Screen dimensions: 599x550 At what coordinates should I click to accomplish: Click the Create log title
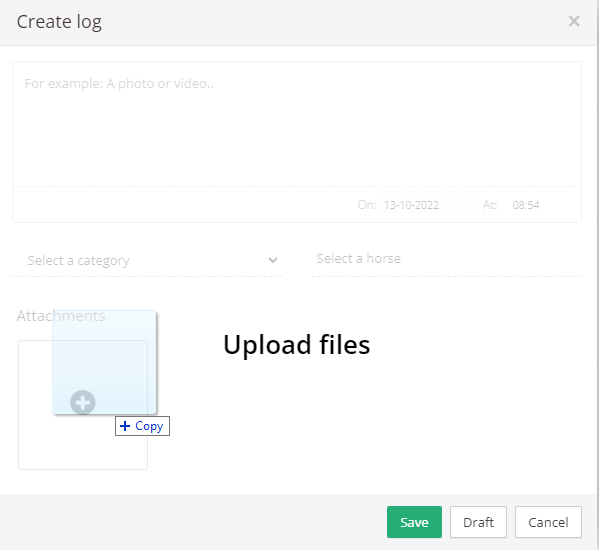(x=59, y=22)
